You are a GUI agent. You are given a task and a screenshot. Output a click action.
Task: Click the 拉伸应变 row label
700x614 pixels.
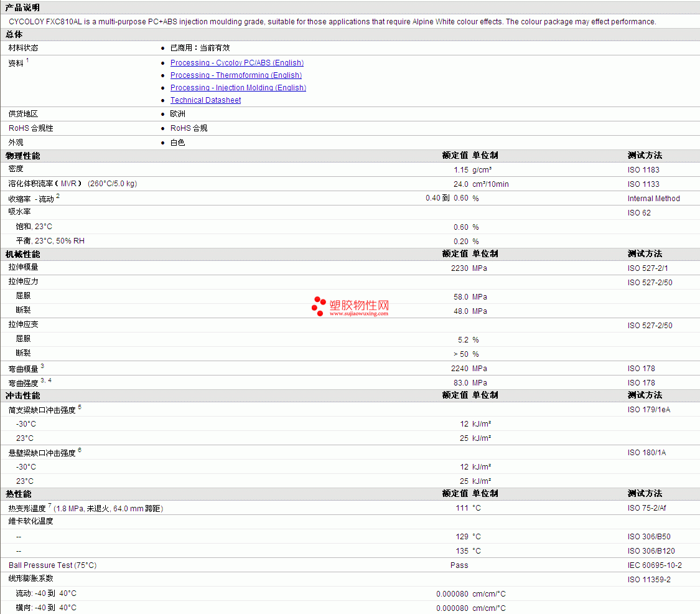(23, 324)
